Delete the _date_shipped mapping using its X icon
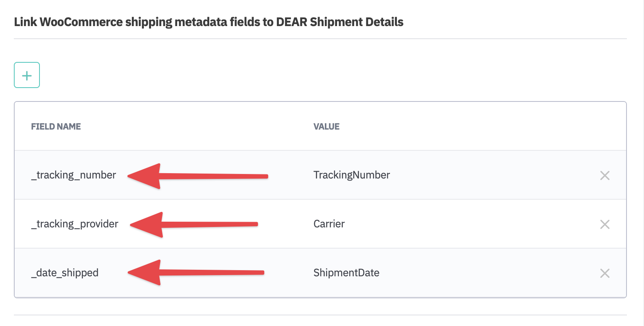This screenshot has width=644, height=326. pos(605,273)
